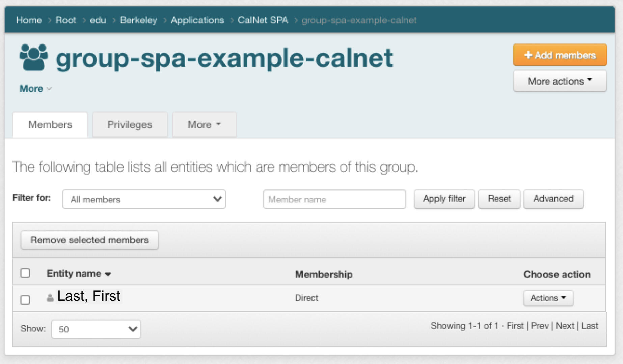Check the checkbox for member Last, First
Image resolution: width=623 pixels, height=364 pixels.
[25, 299]
